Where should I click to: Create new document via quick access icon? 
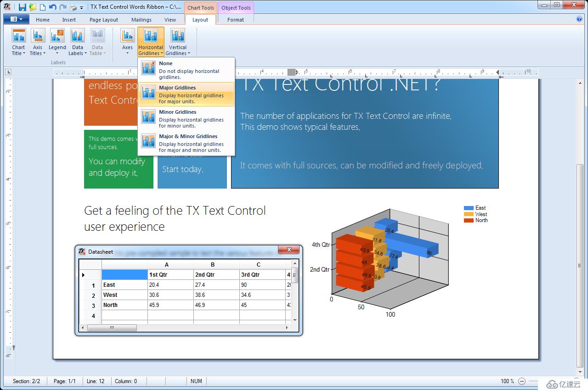[43, 7]
